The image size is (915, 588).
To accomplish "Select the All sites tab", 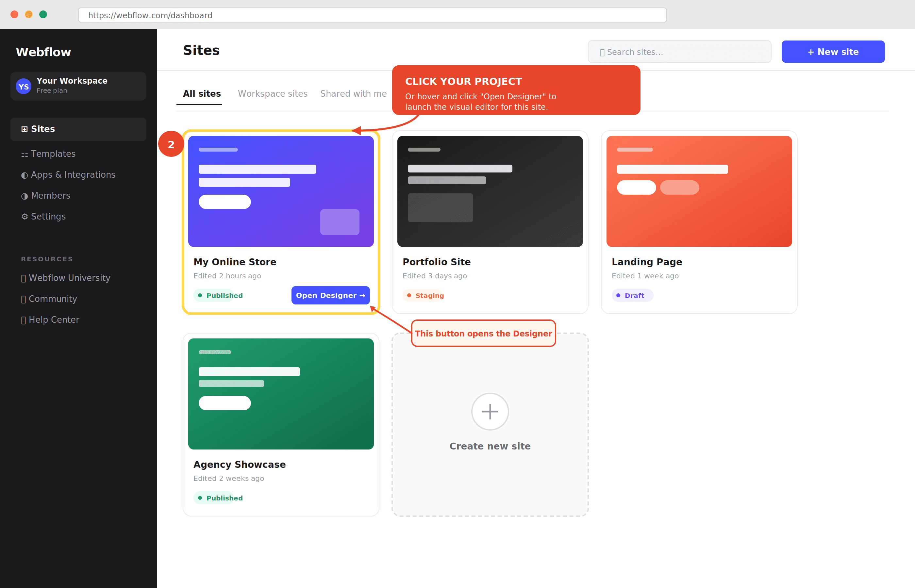I will [202, 93].
